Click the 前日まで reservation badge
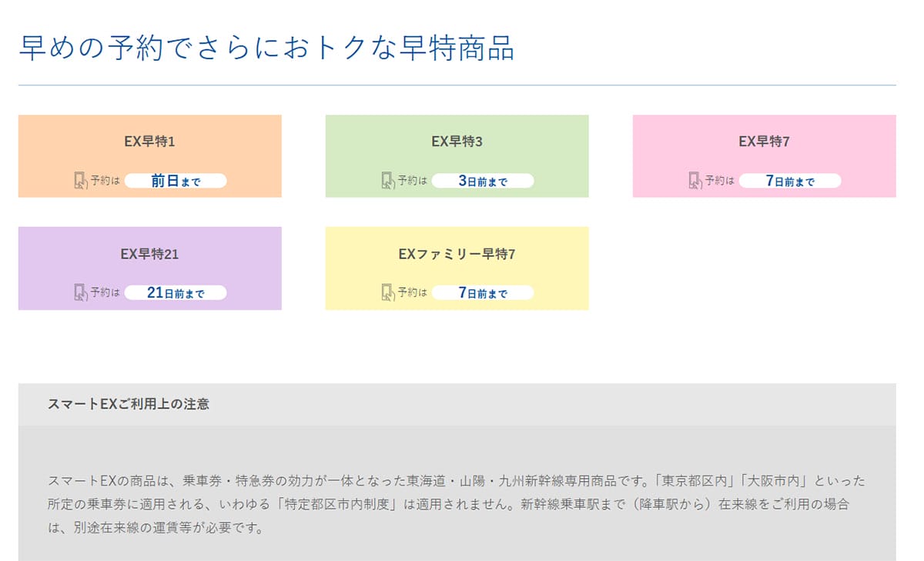924x561 pixels. click(176, 181)
